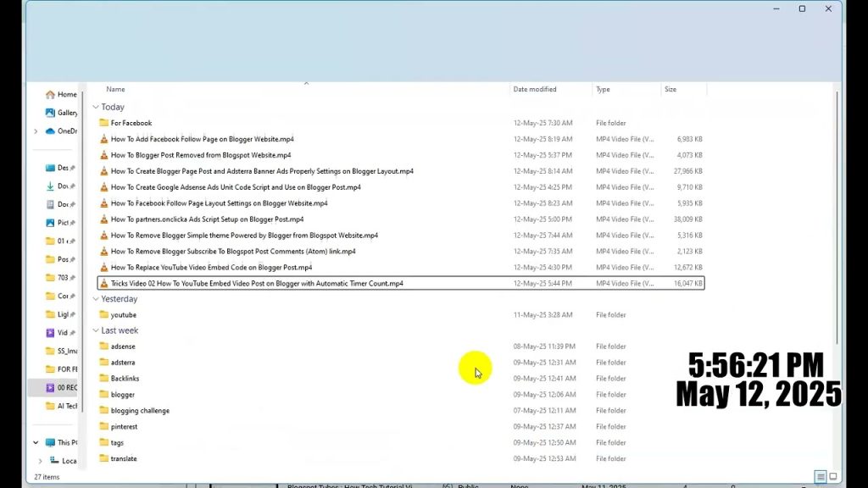Select Tricks Video 02 YouTube Embed file
Image resolution: width=868 pixels, height=488 pixels.
coord(257,284)
